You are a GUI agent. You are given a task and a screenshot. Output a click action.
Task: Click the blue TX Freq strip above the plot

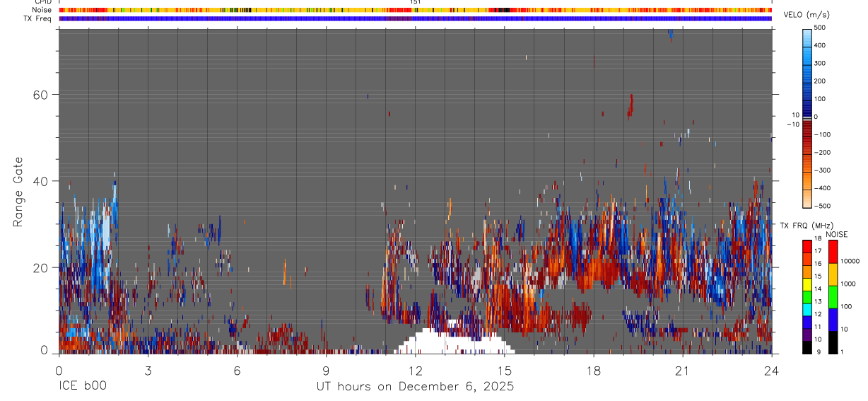pyautogui.click(x=415, y=18)
